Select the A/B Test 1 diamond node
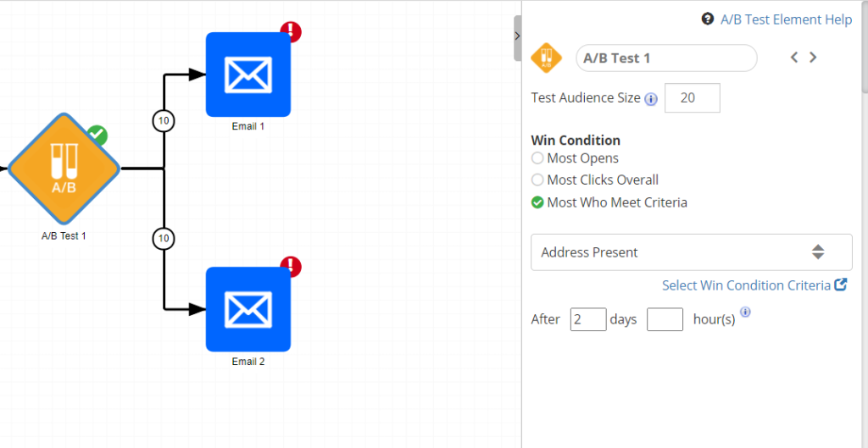This screenshot has height=448, width=868. click(64, 169)
